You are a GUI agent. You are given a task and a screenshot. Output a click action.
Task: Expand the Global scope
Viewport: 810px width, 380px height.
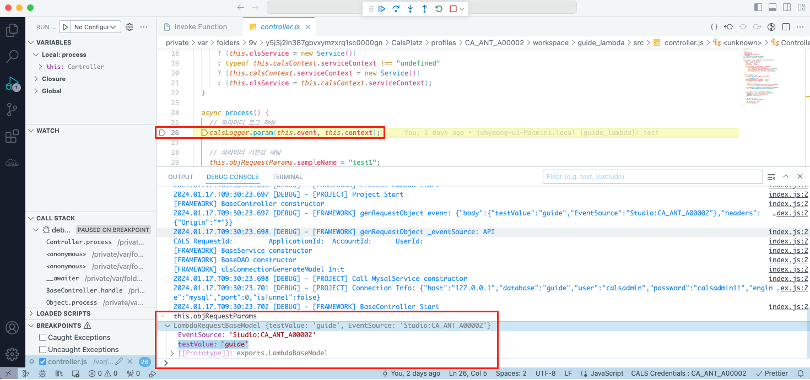90,91
